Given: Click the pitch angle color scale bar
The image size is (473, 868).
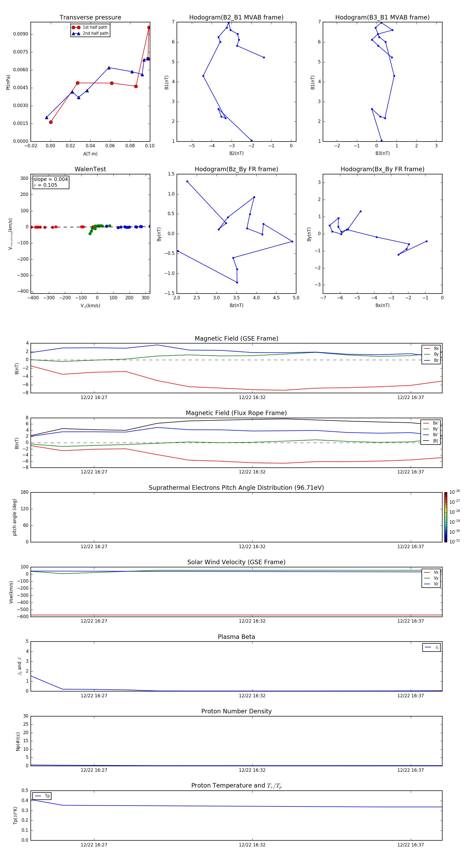Looking at the screenshot, I should pyautogui.click(x=445, y=517).
